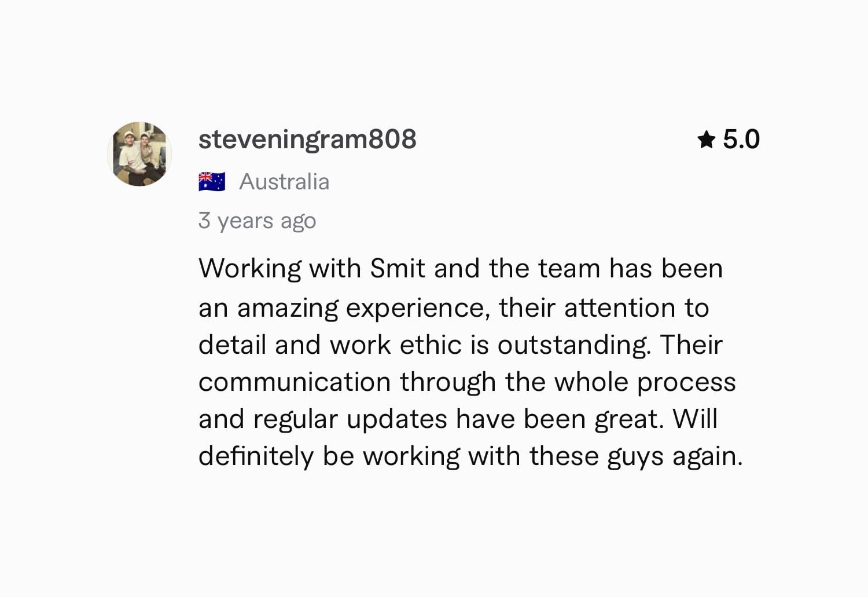Click the word "definitely" in the review
Screen dimensions: 868x597
point(256,456)
